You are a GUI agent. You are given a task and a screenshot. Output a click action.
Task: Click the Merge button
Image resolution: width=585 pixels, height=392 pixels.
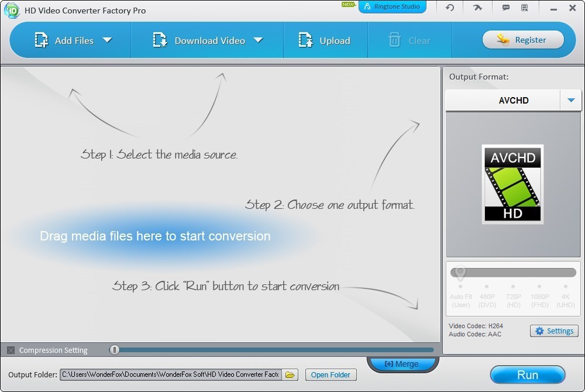(x=402, y=364)
